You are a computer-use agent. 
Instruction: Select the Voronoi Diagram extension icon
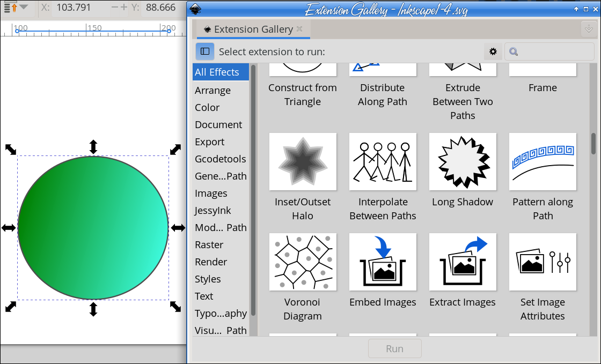tap(303, 262)
